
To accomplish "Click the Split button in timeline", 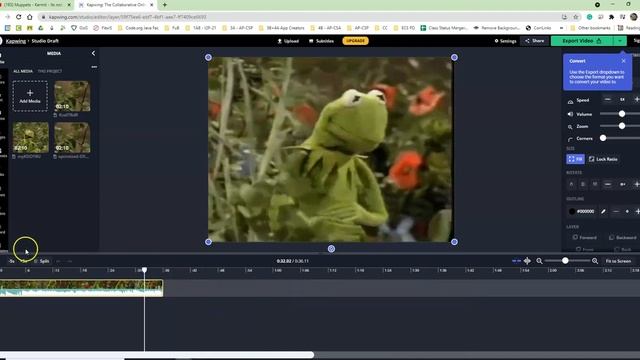I will (42, 261).
